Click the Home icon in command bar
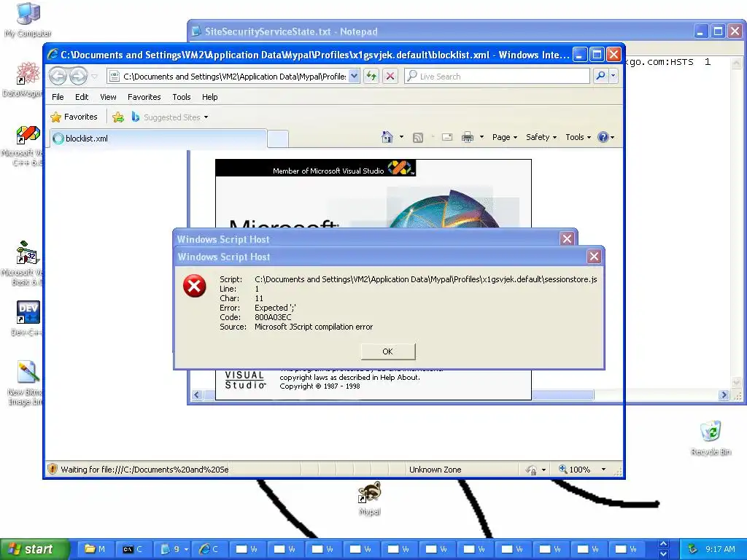Viewport: 747px width, 560px height. coord(387,137)
